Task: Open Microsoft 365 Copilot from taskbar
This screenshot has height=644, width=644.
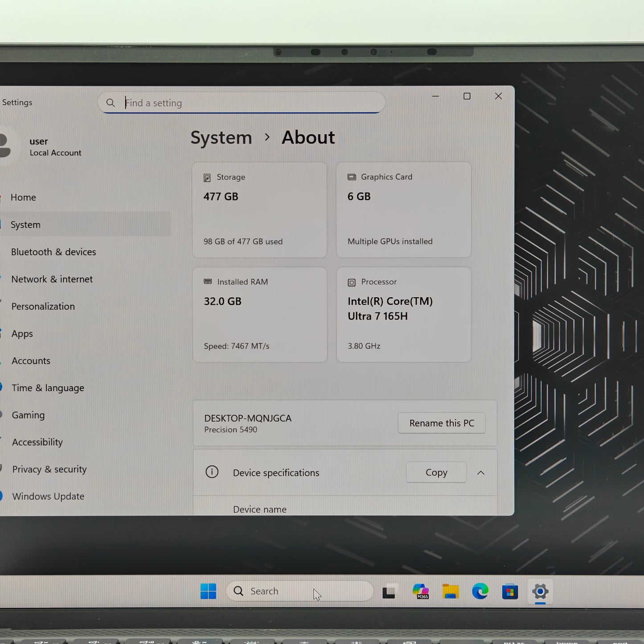Action: [421, 591]
